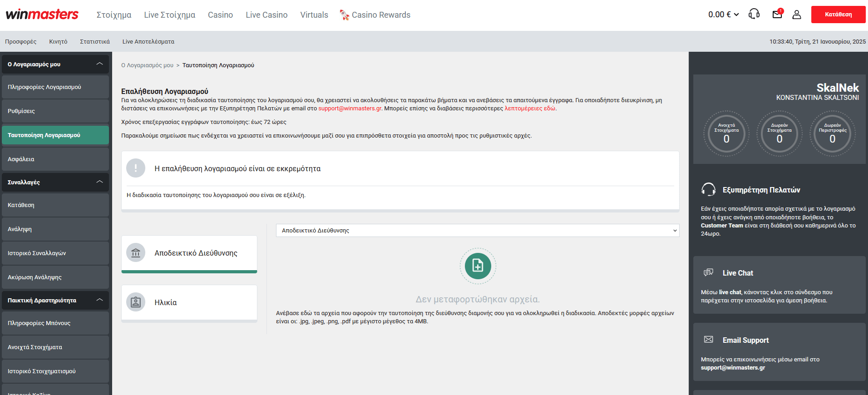868x395 pixels.
Task: Click the Δωρεάν Περιστροφές circular counter
Action: point(832,134)
